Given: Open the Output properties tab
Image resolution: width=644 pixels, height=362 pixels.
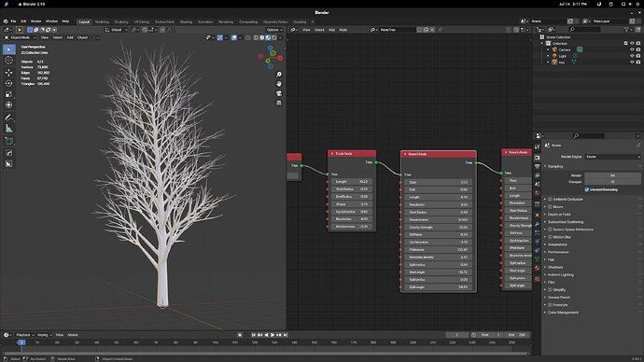Looking at the screenshot, I should pos(538,166).
